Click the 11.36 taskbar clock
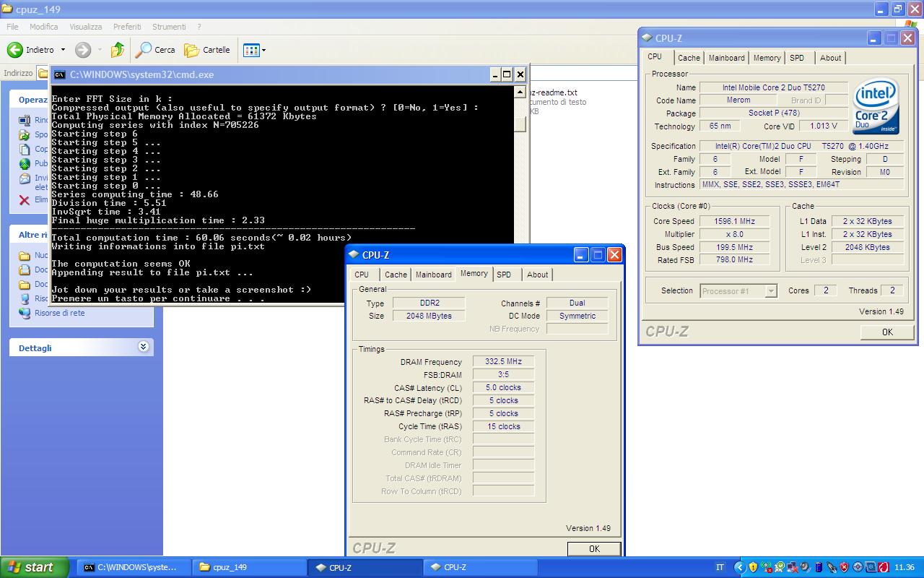The width and height of the screenshot is (924, 578). pyautogui.click(x=904, y=567)
